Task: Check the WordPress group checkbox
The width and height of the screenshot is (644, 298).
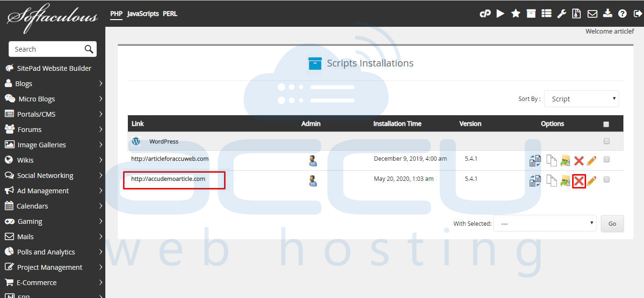Action: 607,141
